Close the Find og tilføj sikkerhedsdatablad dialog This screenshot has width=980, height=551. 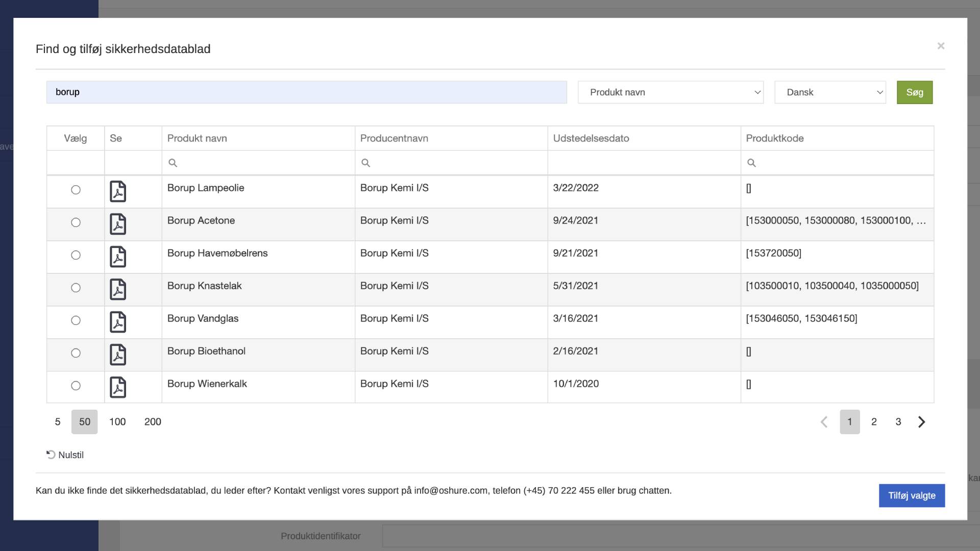(941, 46)
